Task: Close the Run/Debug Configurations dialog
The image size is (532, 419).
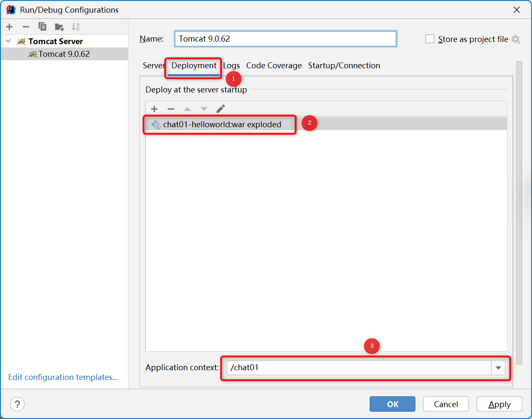Action: pyautogui.click(x=517, y=10)
